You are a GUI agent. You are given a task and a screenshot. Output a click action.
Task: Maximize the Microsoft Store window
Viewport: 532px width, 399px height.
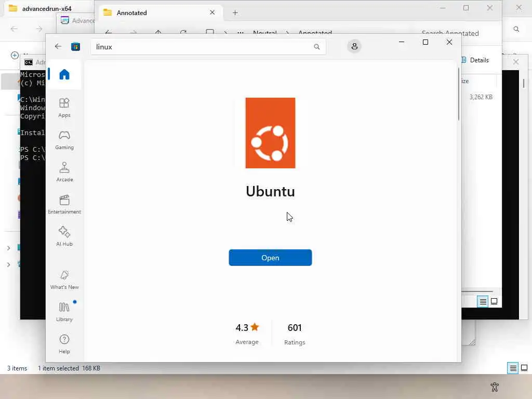click(425, 42)
